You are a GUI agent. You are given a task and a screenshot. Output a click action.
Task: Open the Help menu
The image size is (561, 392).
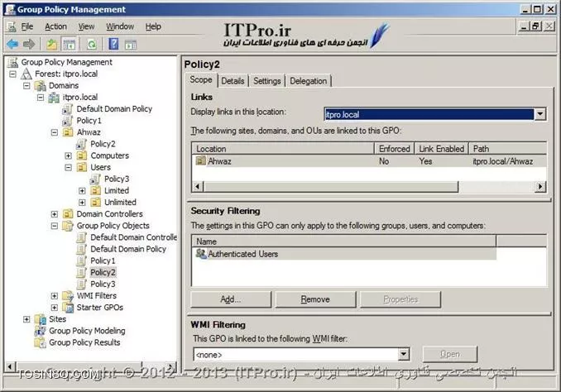tap(153, 26)
